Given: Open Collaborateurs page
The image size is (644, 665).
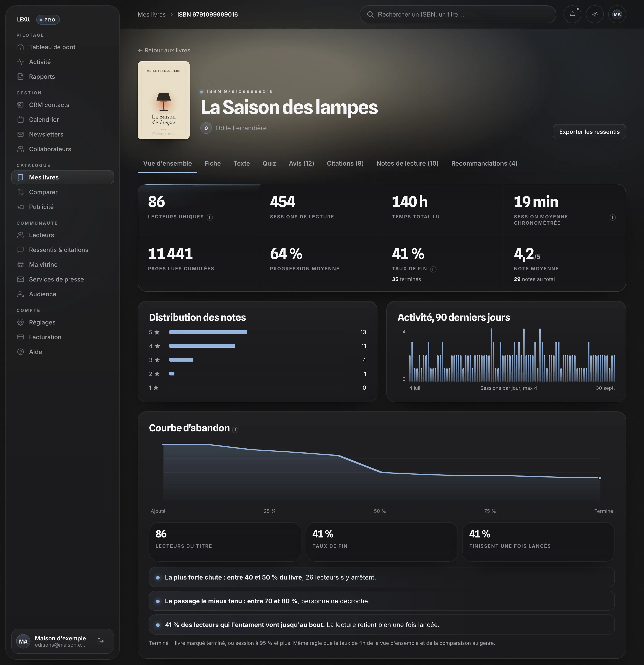Looking at the screenshot, I should click(x=62, y=149).
